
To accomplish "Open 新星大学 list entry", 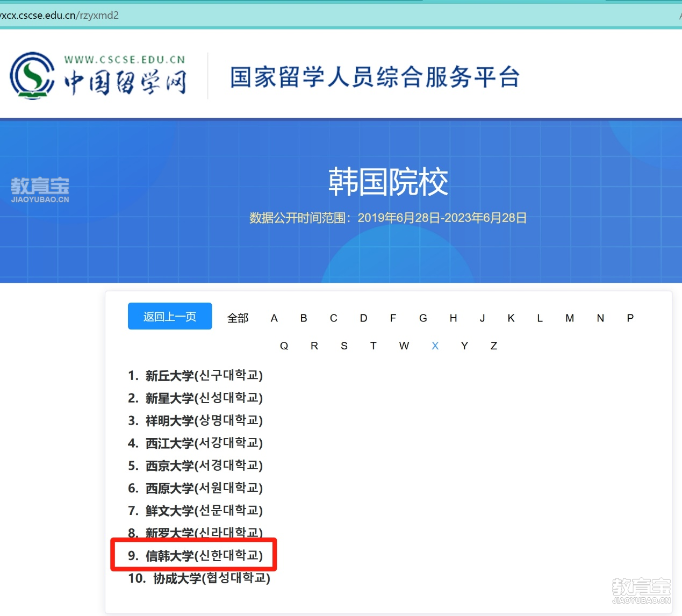I will click(196, 398).
